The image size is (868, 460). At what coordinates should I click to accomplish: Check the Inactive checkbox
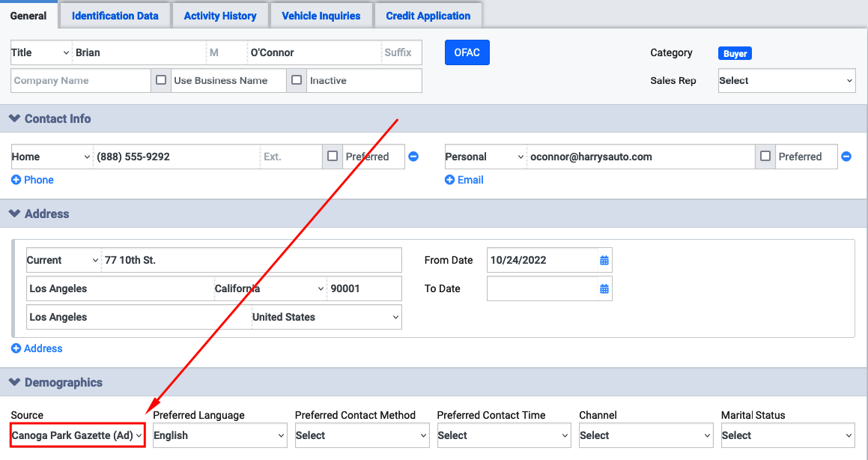pyautogui.click(x=297, y=80)
